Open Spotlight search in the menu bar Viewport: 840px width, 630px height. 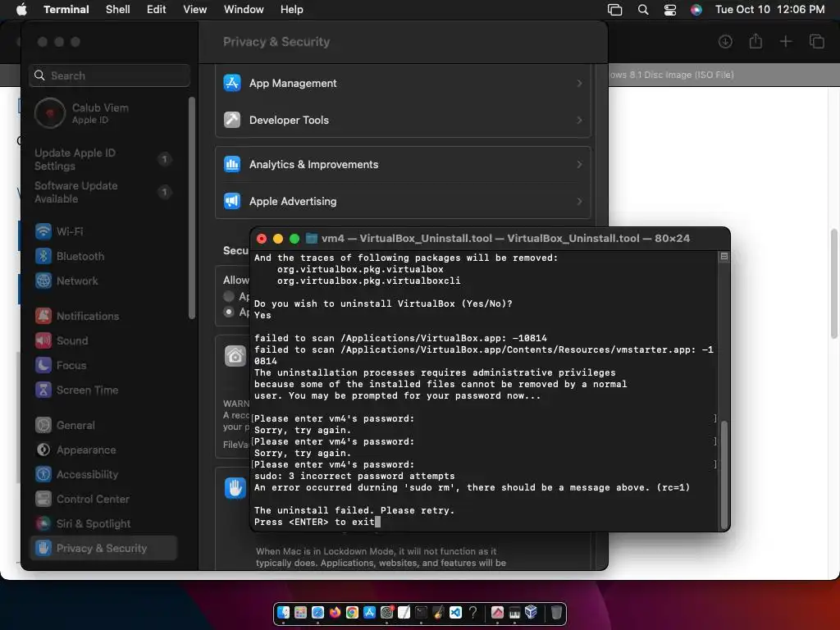point(643,10)
